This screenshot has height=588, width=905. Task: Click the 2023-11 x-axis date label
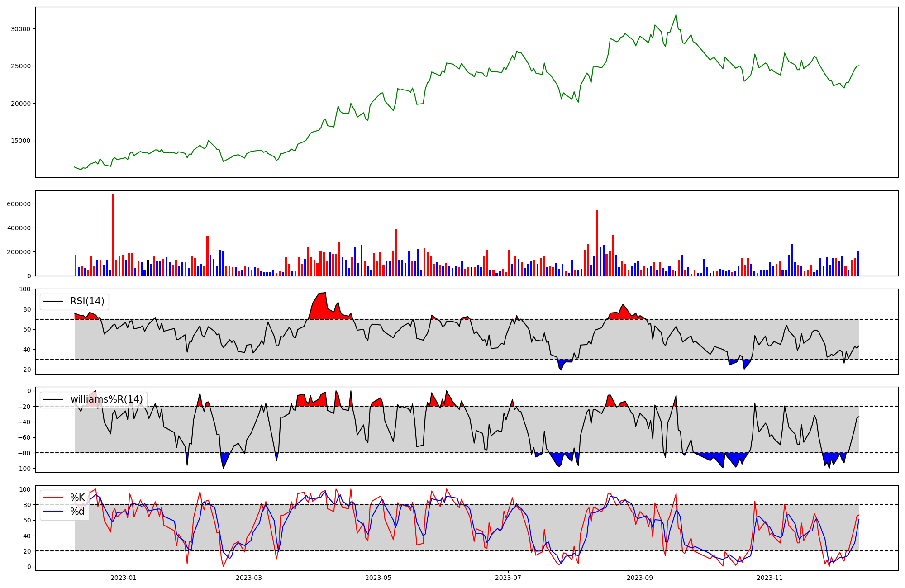[x=770, y=578]
